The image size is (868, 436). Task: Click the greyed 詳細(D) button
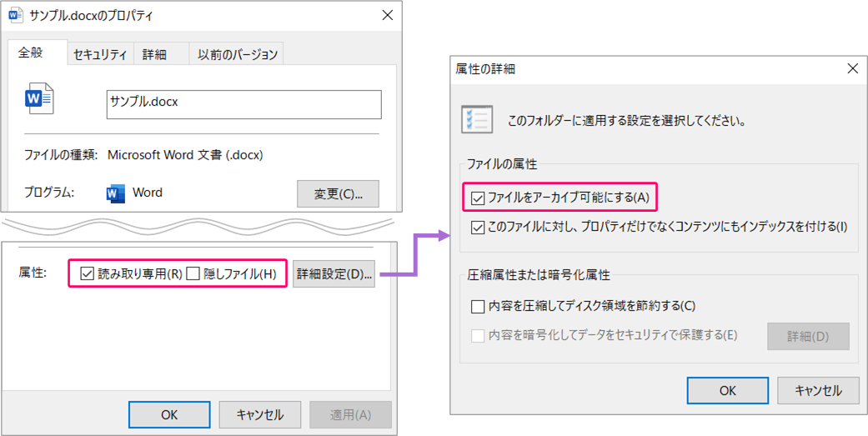[x=808, y=337]
